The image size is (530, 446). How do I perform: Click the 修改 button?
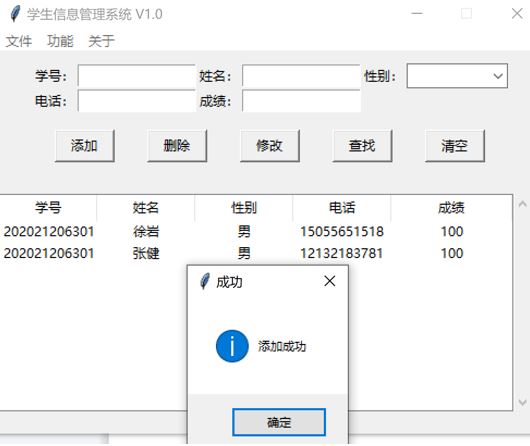point(269,146)
